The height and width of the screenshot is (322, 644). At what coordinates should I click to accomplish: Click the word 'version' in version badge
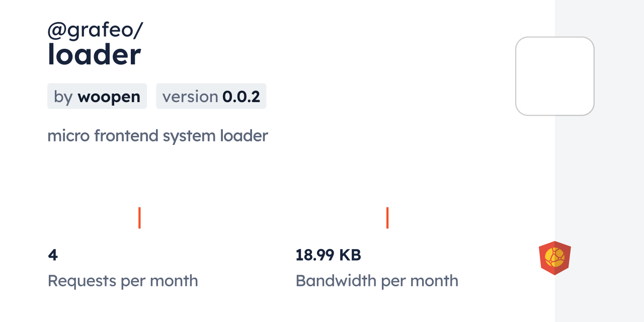pyautogui.click(x=190, y=97)
